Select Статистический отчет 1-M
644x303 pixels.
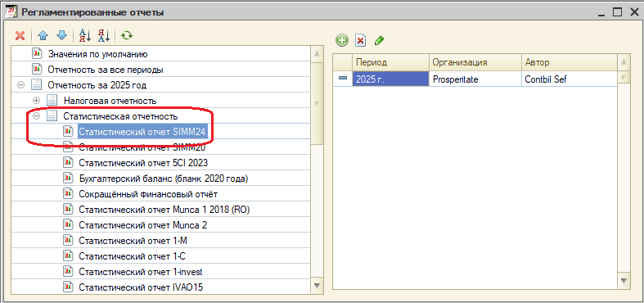133,241
